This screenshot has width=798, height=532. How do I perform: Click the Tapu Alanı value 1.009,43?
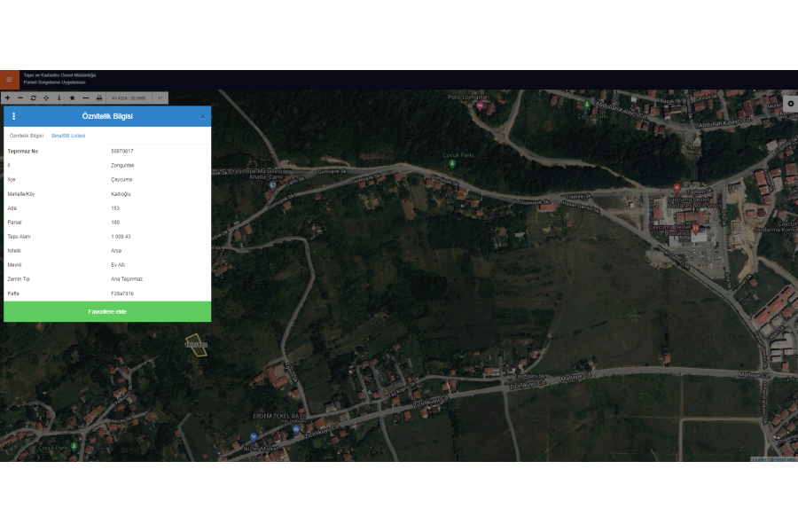click(121, 237)
